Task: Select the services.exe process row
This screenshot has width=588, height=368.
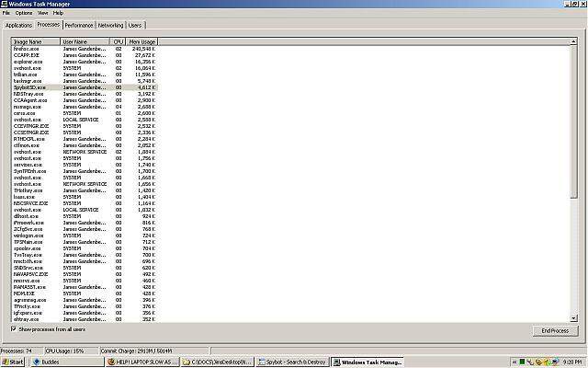Action: point(85,165)
